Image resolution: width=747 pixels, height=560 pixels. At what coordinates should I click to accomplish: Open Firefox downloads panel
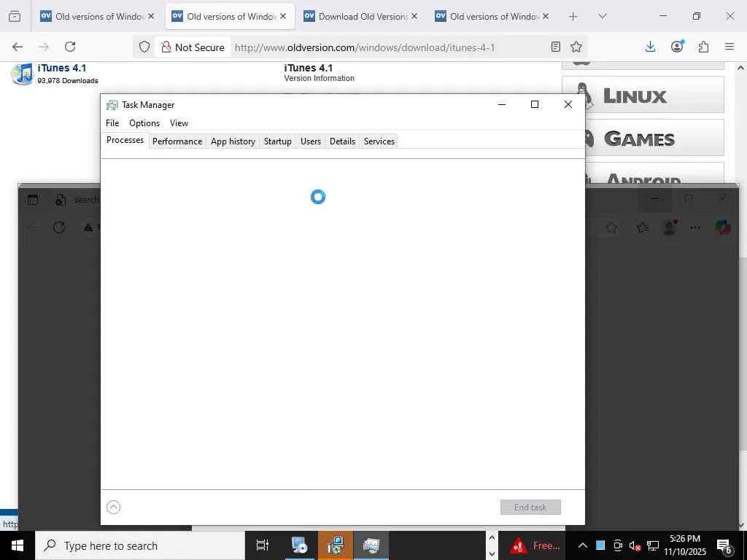(650, 47)
